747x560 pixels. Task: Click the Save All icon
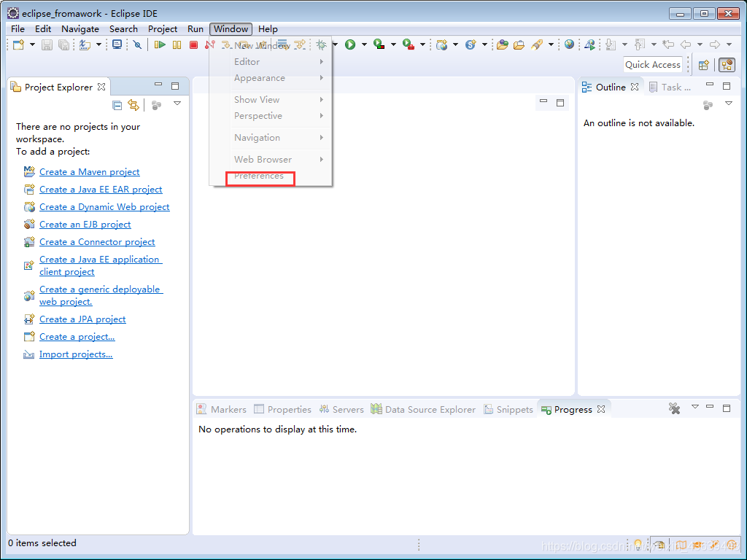[x=63, y=44]
